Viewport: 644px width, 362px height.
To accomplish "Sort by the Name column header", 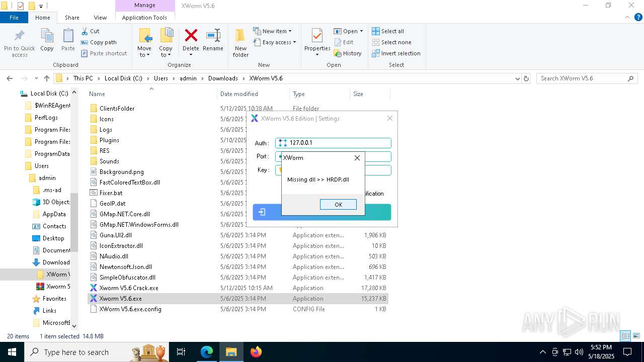I will pyautogui.click(x=97, y=94).
